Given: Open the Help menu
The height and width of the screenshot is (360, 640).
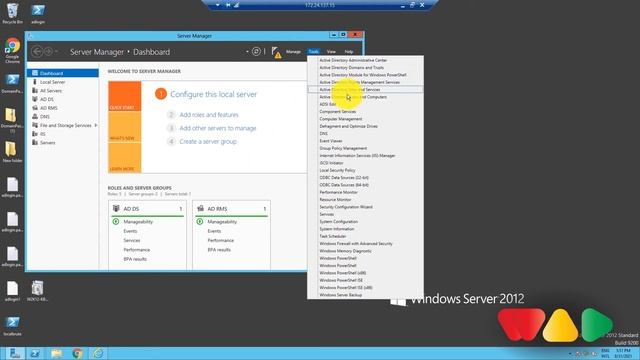Looking at the screenshot, I should (349, 51).
